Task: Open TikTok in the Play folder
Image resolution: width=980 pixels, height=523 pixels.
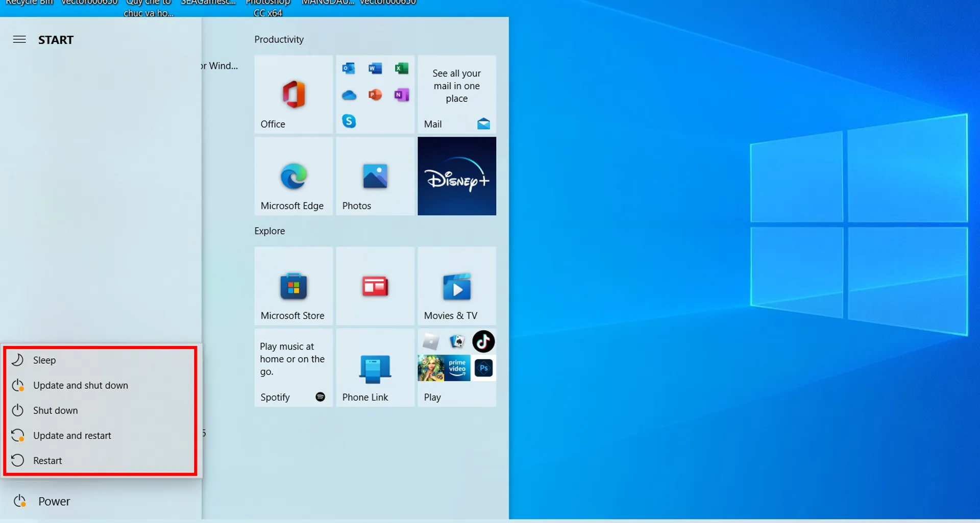Action: 483,342
